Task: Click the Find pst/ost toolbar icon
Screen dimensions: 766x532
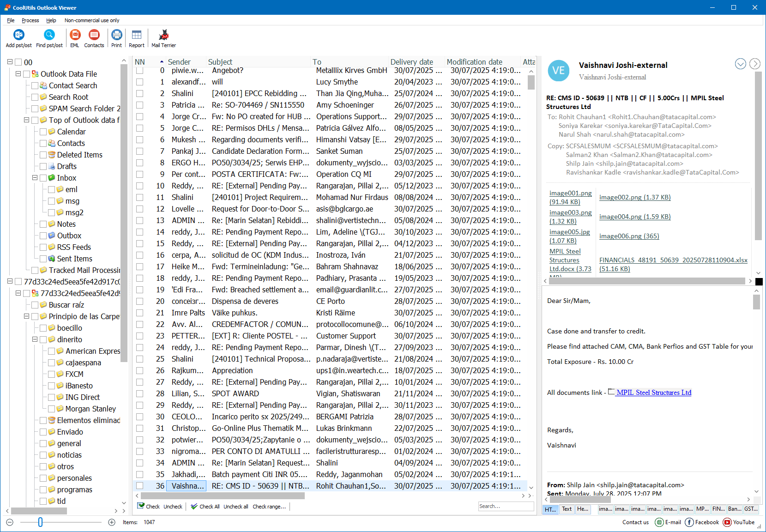Action: 49,38
